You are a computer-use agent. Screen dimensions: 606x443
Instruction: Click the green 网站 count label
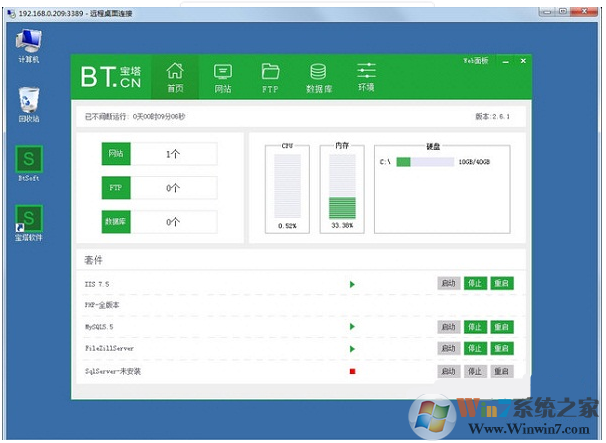coord(117,154)
